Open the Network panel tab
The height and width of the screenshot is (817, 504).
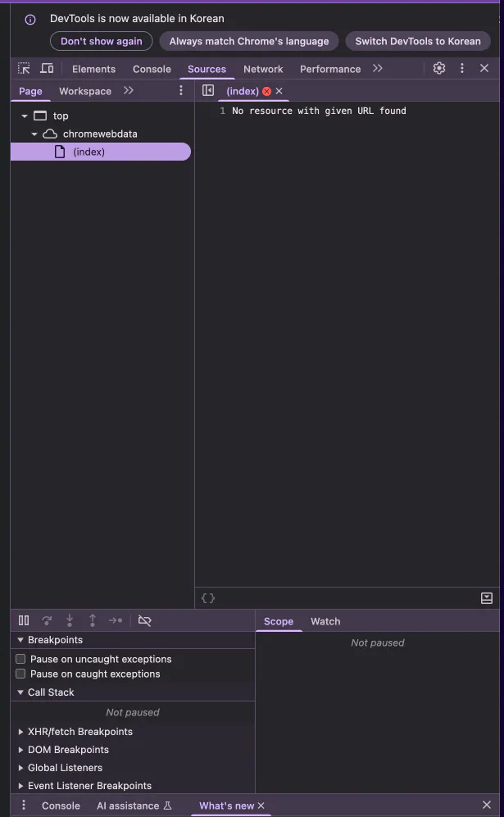tap(263, 69)
